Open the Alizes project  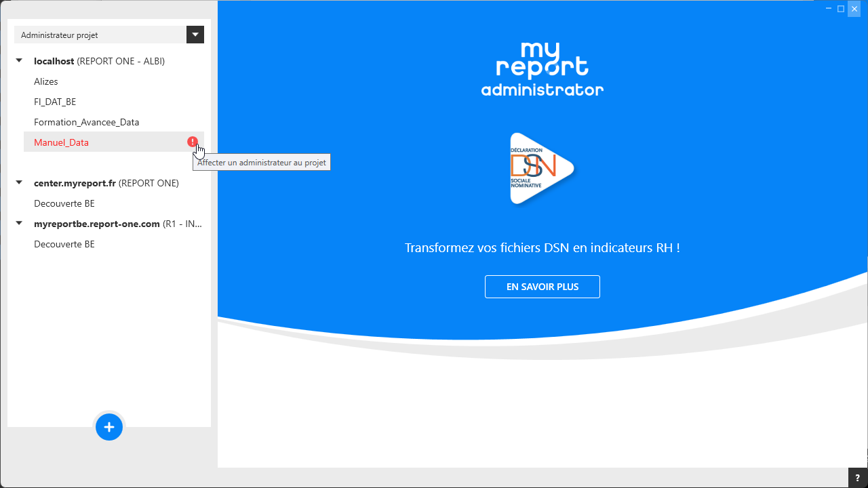pyautogui.click(x=46, y=81)
